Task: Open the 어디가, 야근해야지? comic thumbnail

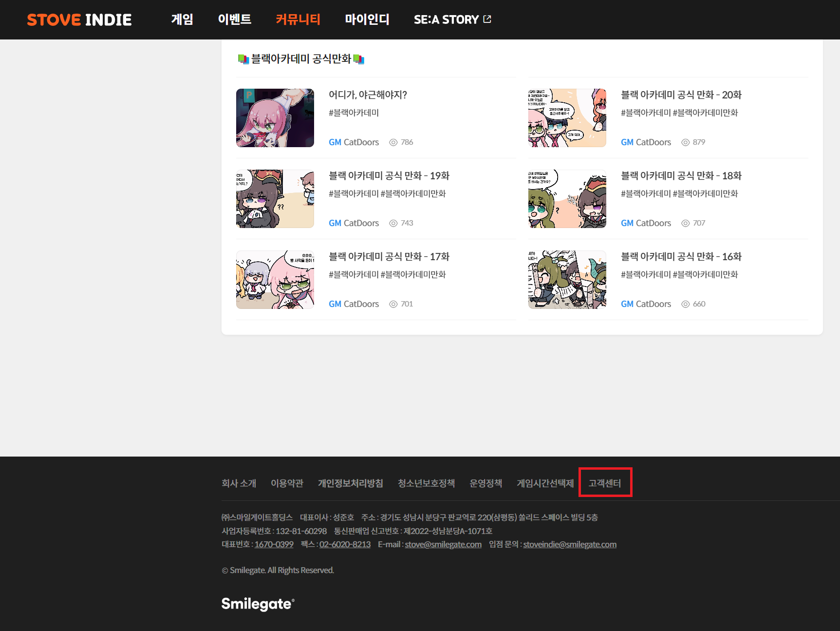Action: [275, 118]
